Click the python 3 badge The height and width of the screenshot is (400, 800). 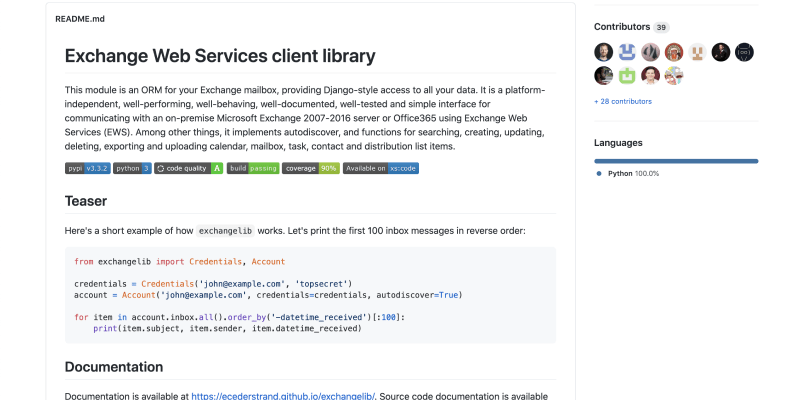(132, 169)
